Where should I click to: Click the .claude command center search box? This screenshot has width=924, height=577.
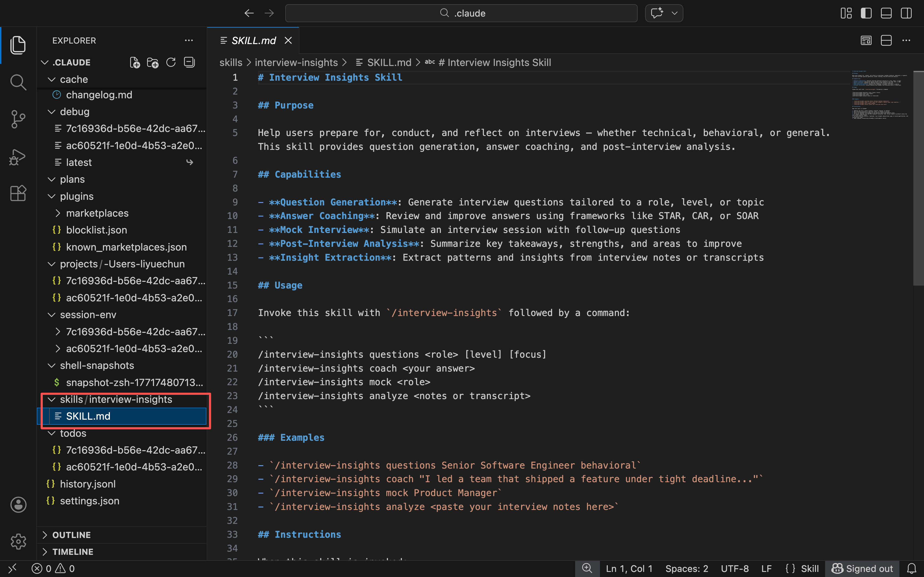tap(461, 13)
